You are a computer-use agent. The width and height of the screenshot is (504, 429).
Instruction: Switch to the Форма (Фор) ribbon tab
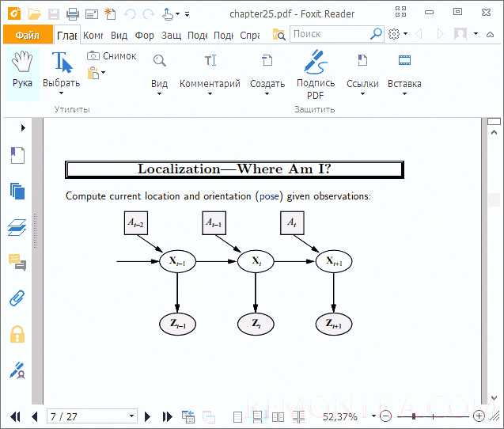point(144,35)
